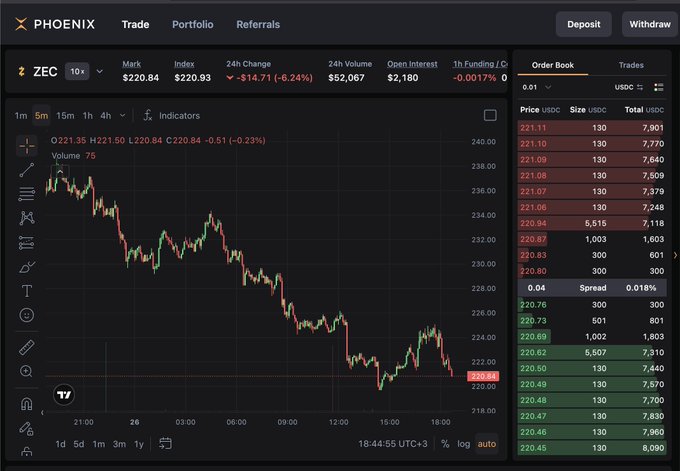The image size is (680, 471).
Task: Click the zoom in tool
Action: coord(27,371)
